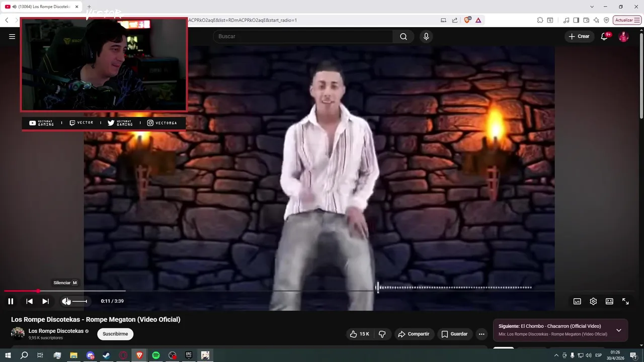Open Opera browser from the taskbar
The width and height of the screenshot is (644, 362).
point(123,355)
